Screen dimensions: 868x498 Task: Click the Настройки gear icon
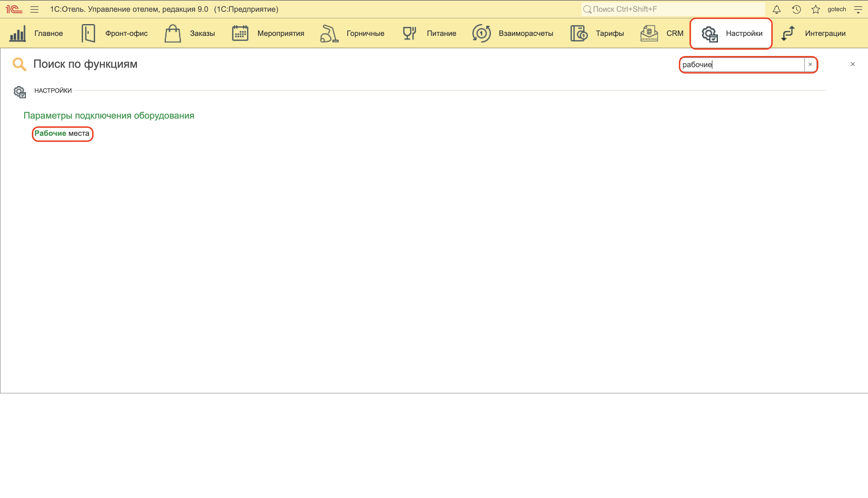click(710, 34)
